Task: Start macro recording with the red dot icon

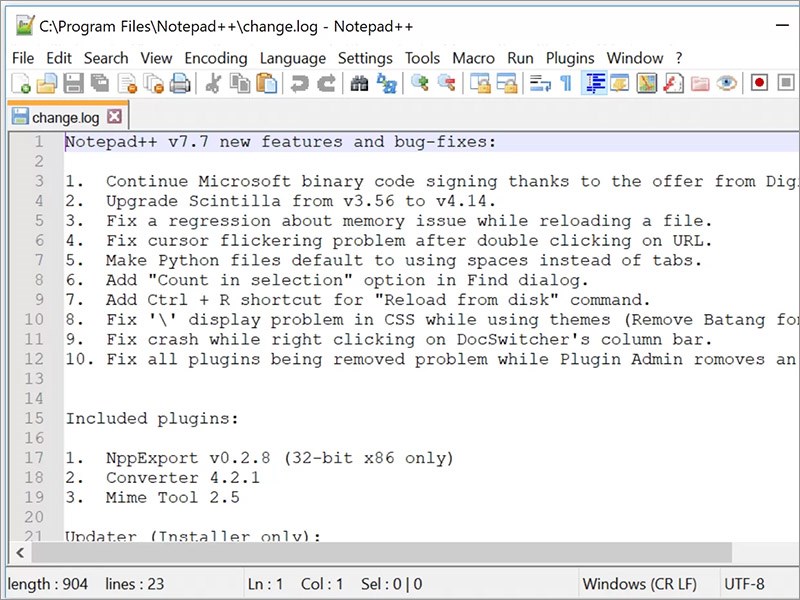Action: coord(759,83)
